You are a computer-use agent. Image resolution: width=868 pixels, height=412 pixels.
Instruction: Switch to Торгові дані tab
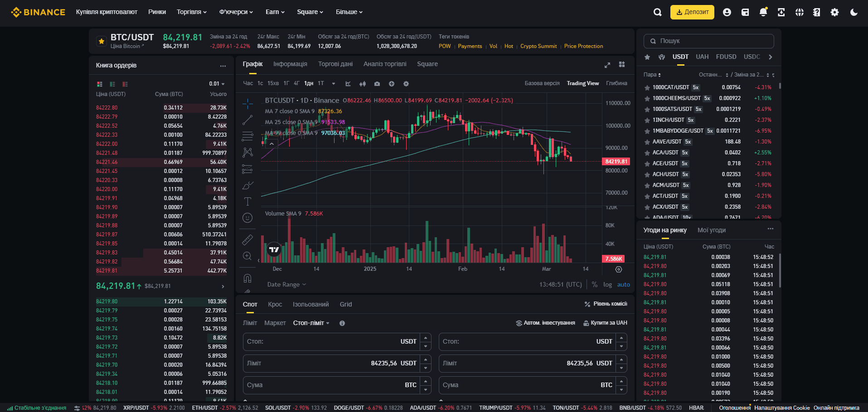[x=335, y=64]
